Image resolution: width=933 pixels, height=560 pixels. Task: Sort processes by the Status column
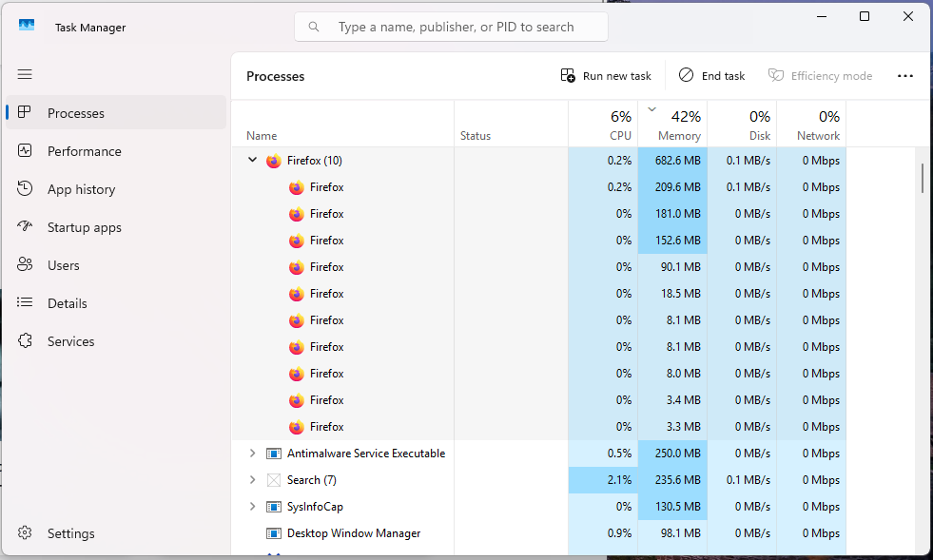[511, 124]
